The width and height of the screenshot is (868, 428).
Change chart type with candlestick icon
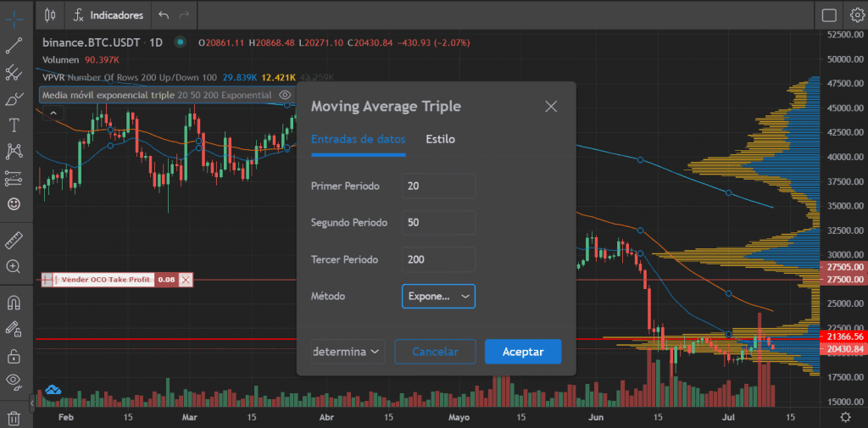tap(50, 14)
